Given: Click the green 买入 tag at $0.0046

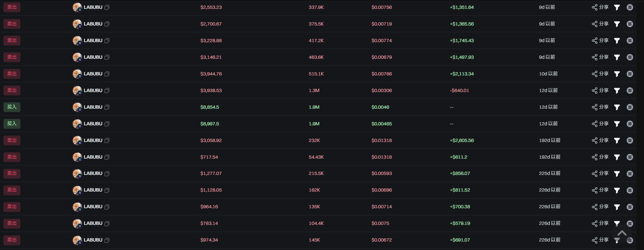Looking at the screenshot, I should (x=12, y=107).
